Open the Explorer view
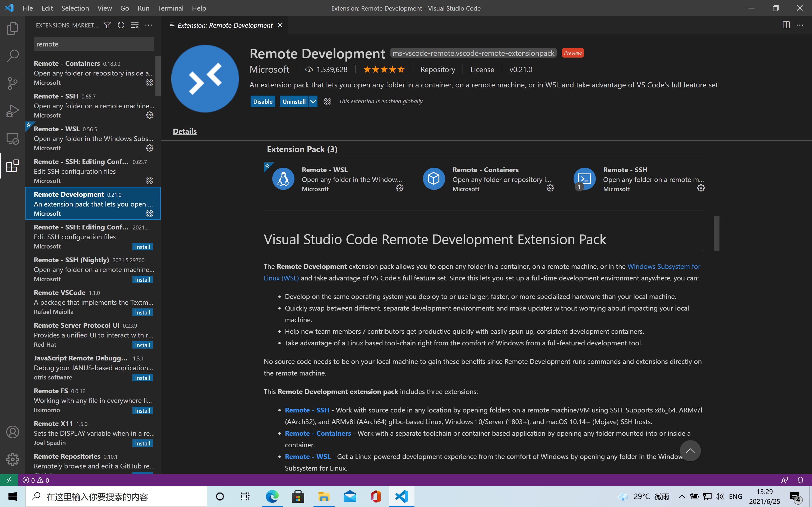The width and height of the screenshot is (812, 507). [12, 29]
